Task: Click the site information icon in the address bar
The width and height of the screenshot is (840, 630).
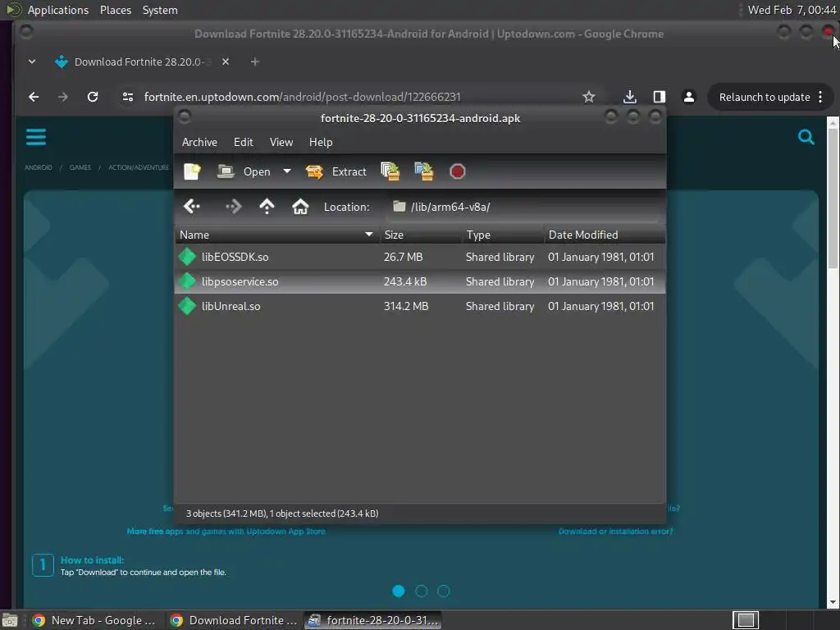Action: point(127,97)
